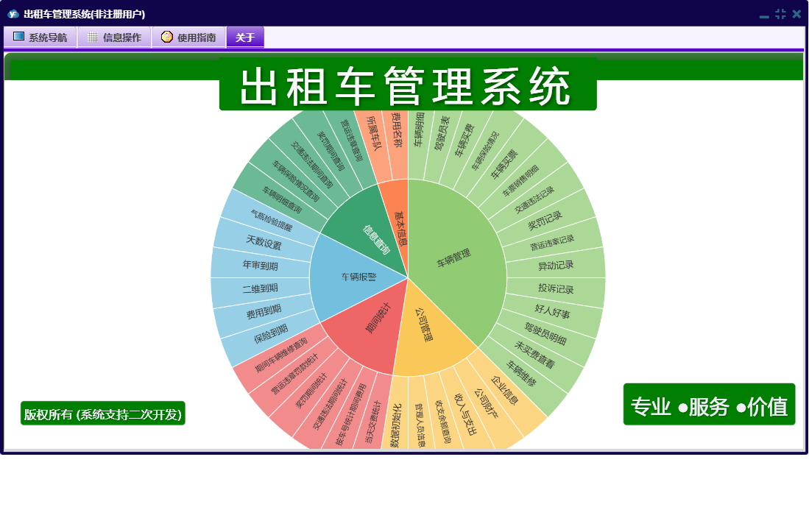Open the 营运违章查询 segment
809x532 pixels.
coord(351,141)
